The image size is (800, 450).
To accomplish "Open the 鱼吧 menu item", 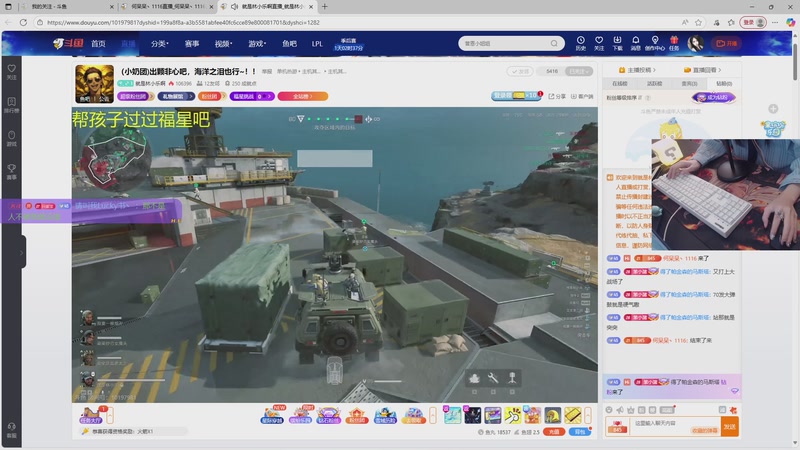I will point(289,44).
